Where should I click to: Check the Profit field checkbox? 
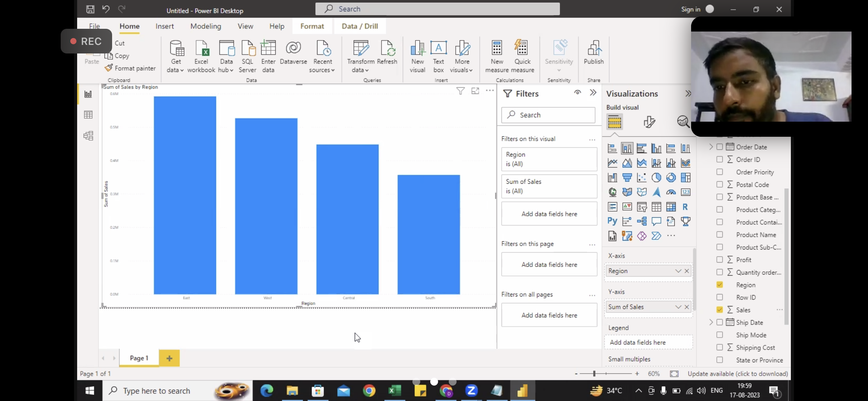point(720,259)
